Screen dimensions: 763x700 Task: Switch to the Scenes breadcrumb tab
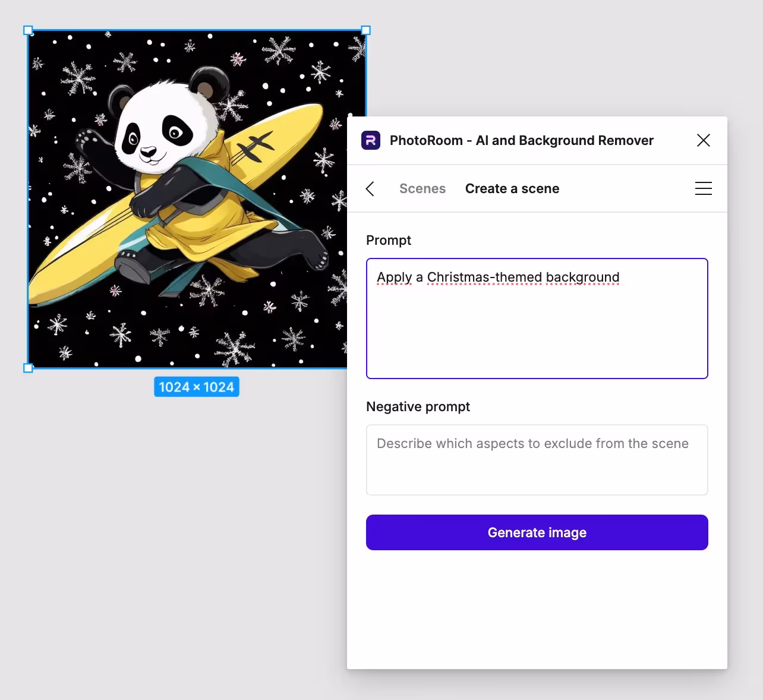point(422,189)
